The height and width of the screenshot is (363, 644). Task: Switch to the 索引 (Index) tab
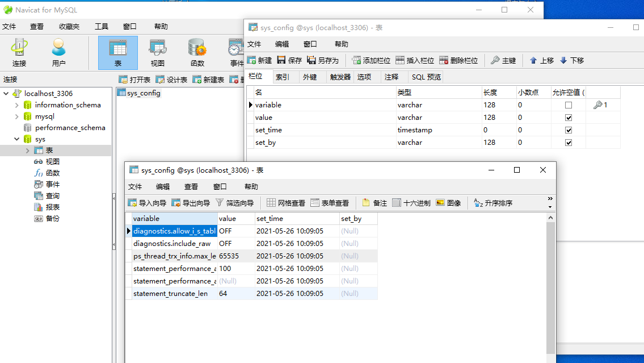point(283,77)
